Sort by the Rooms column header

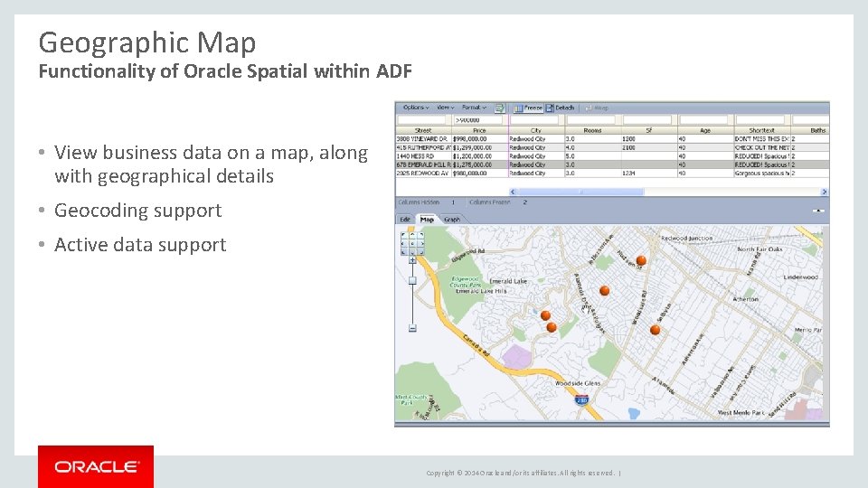click(593, 130)
